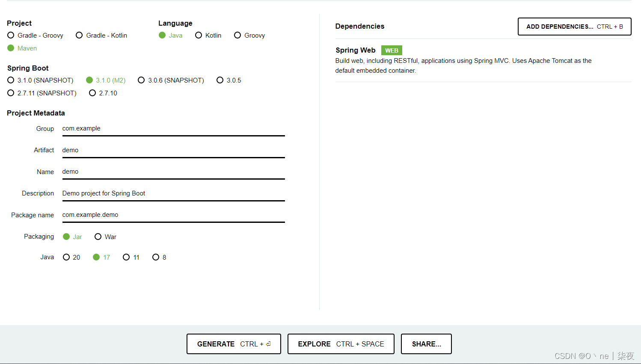Select Spring Boot 2.7.10

click(x=103, y=93)
